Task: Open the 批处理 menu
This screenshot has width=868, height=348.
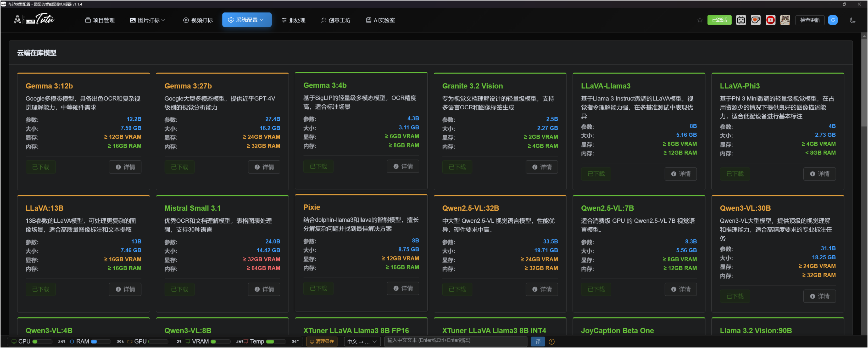Action: [x=293, y=20]
